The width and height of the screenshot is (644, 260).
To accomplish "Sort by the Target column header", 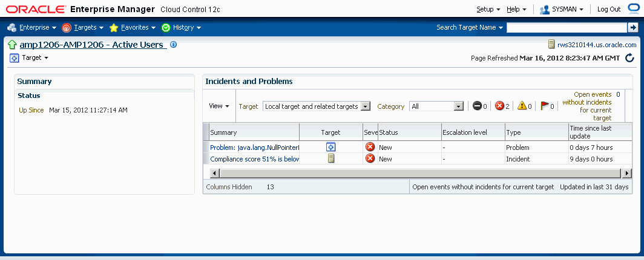I will pos(330,132).
